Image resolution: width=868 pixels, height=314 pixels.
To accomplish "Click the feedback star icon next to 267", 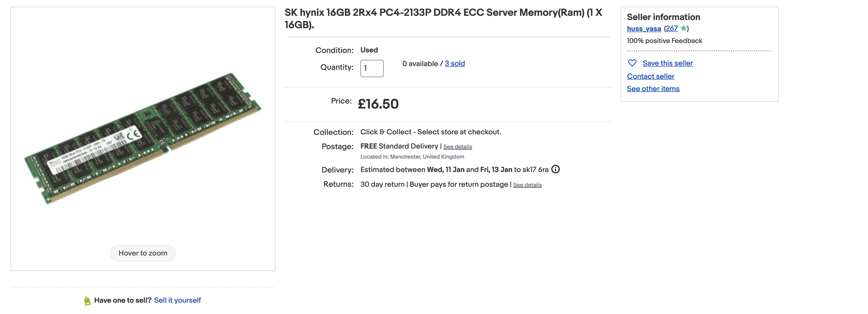I will click(x=683, y=28).
